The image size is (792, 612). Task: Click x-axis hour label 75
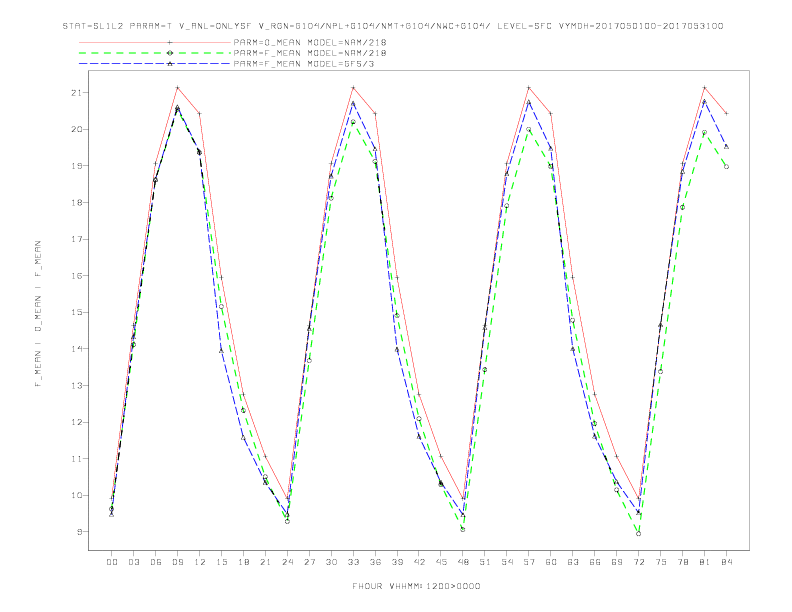661,562
